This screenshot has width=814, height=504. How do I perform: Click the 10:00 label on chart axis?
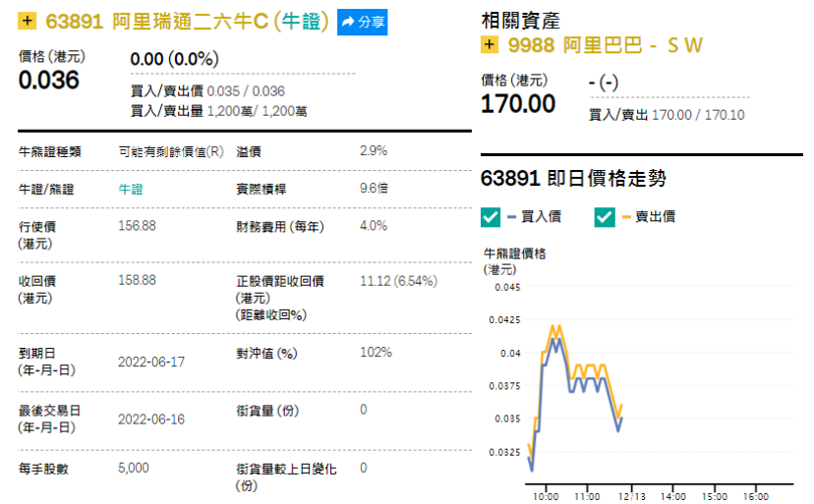(546, 496)
